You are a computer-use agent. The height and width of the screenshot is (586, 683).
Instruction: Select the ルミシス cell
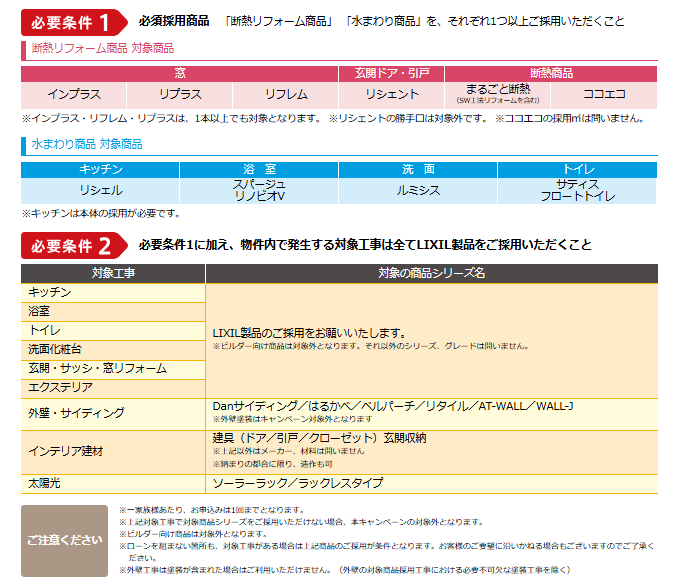[418, 191]
